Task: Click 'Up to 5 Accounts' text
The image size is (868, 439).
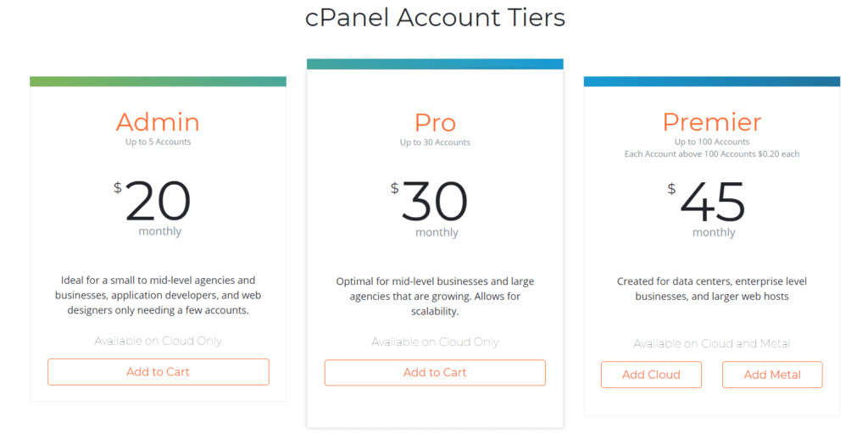Action: tap(158, 142)
